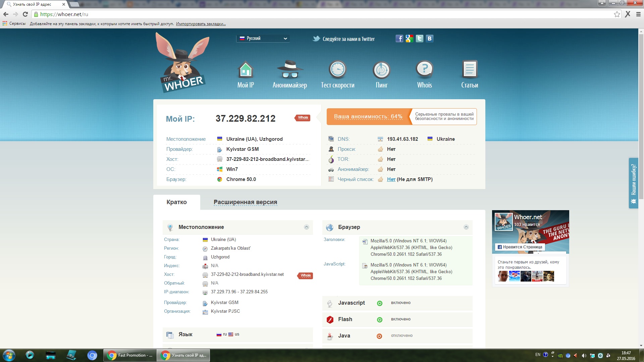Viewport: 644px width, 362px height.
Task: Click the NVIDIA tray icon
Action: click(560, 356)
